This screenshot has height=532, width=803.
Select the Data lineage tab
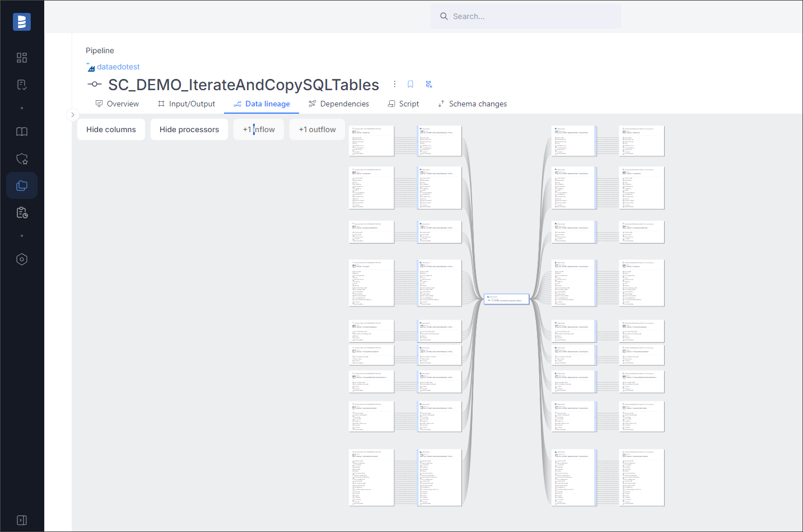pyautogui.click(x=262, y=104)
